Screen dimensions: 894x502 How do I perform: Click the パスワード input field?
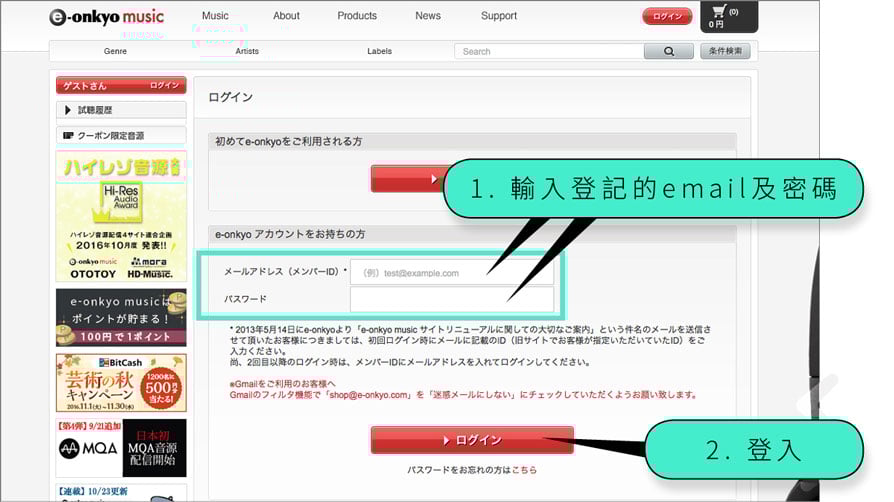[452, 299]
